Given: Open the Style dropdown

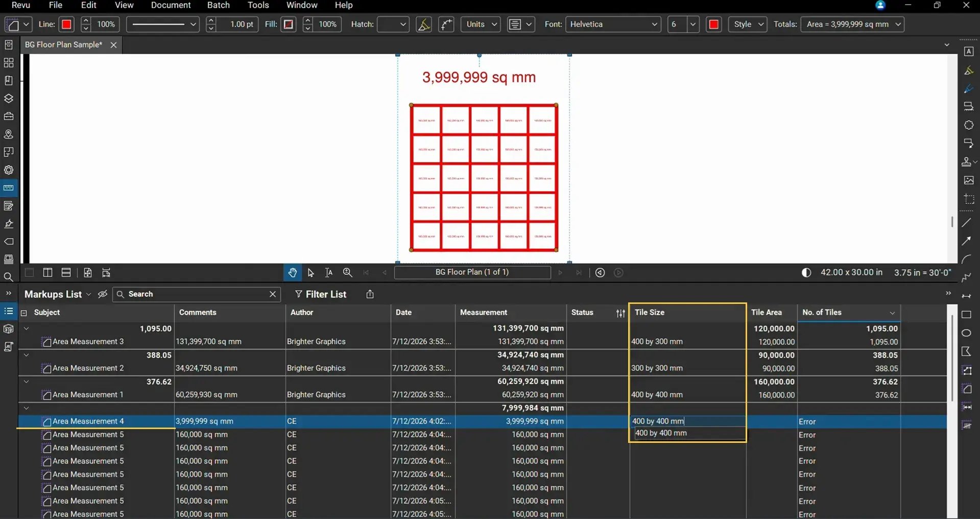Looking at the screenshot, I should point(748,25).
